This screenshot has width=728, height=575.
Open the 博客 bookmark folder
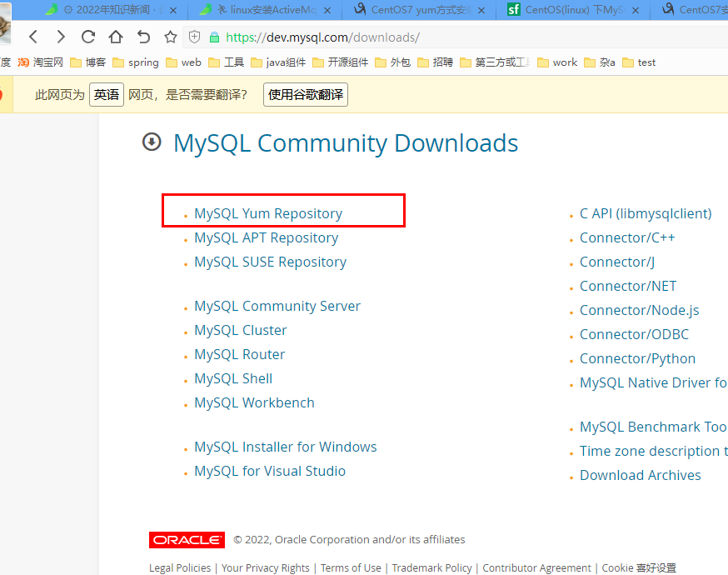[88, 62]
